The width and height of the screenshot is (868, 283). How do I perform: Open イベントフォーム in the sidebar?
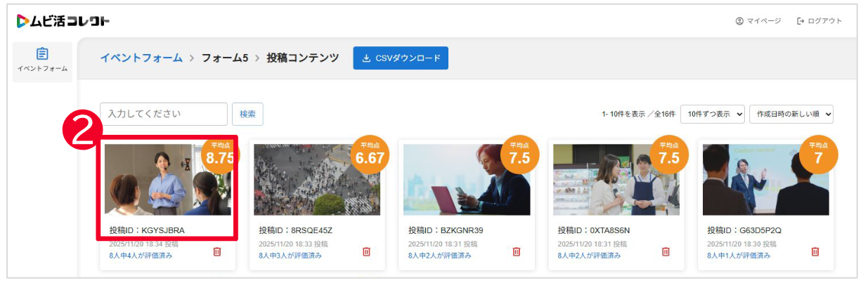42,61
